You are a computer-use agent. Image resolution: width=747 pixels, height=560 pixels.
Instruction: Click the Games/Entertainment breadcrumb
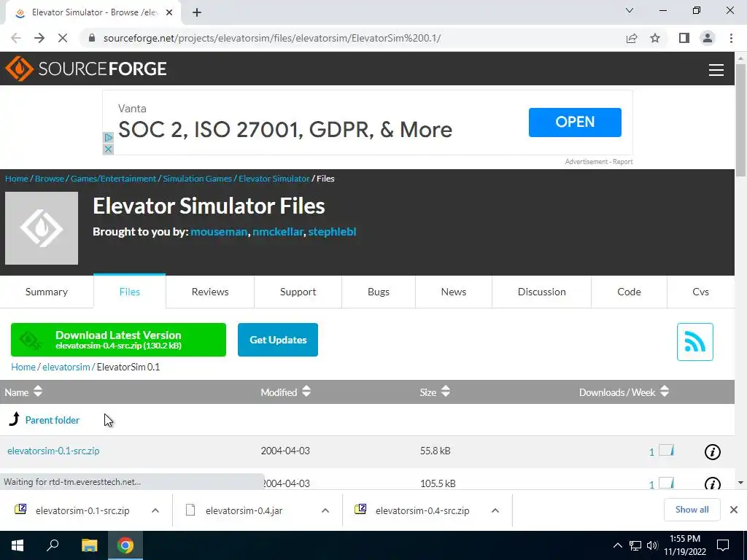(113, 179)
